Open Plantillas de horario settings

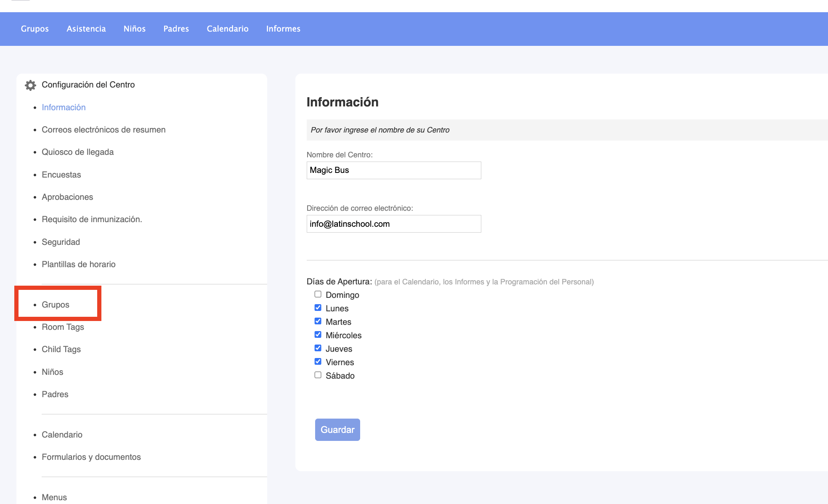click(78, 264)
